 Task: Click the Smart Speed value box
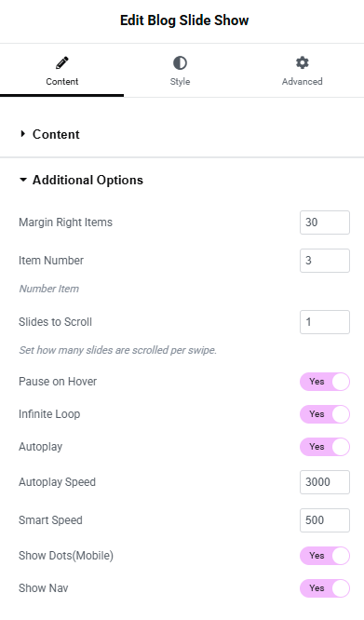coord(325,520)
